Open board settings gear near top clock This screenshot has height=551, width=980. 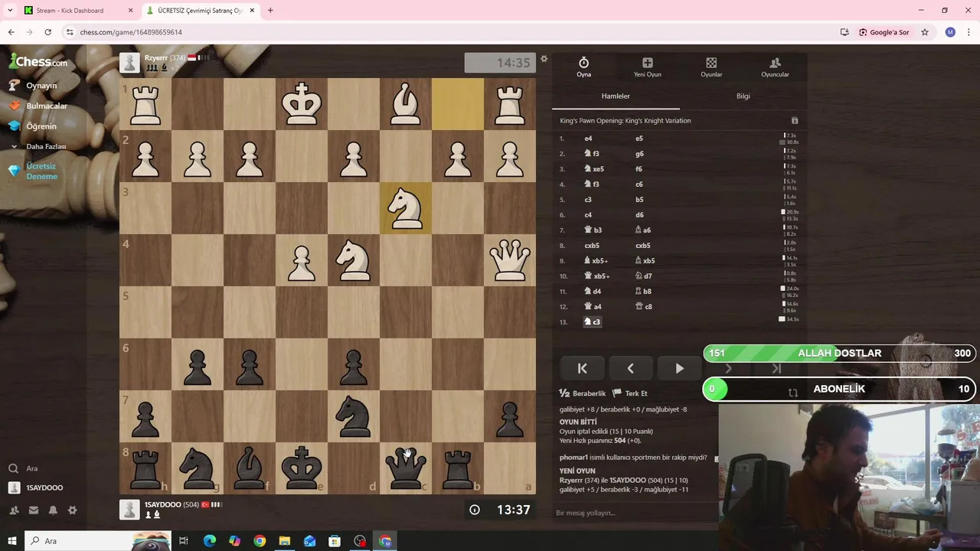tap(544, 59)
